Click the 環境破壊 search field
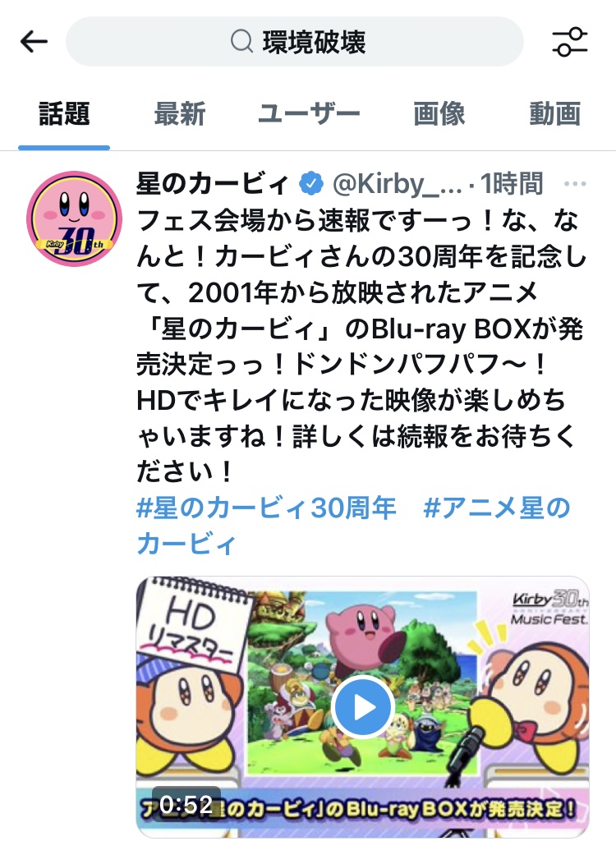The width and height of the screenshot is (616, 855). click(295, 41)
